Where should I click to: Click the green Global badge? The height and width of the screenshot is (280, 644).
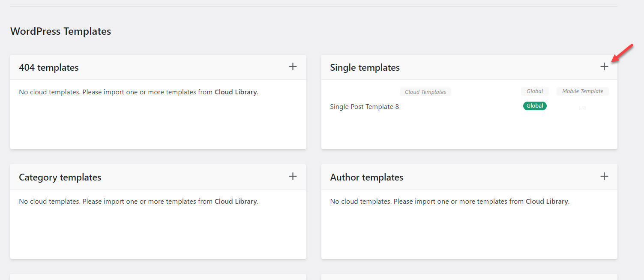click(535, 106)
